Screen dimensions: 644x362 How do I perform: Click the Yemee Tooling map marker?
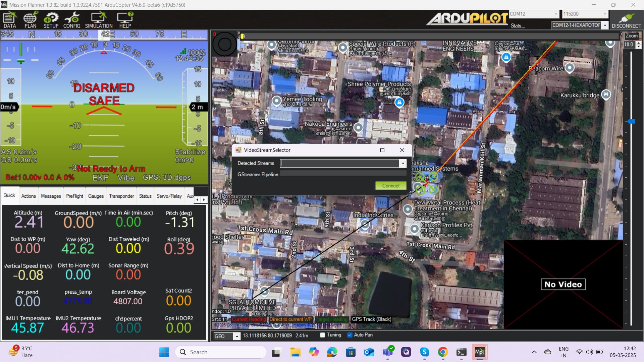pyautogui.click(x=276, y=101)
